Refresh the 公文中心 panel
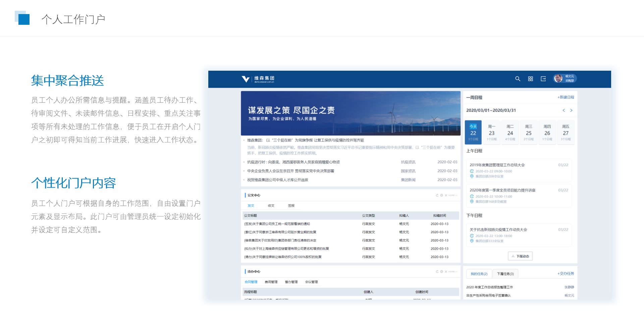Viewport: 644px width, 318px height. [x=437, y=195]
